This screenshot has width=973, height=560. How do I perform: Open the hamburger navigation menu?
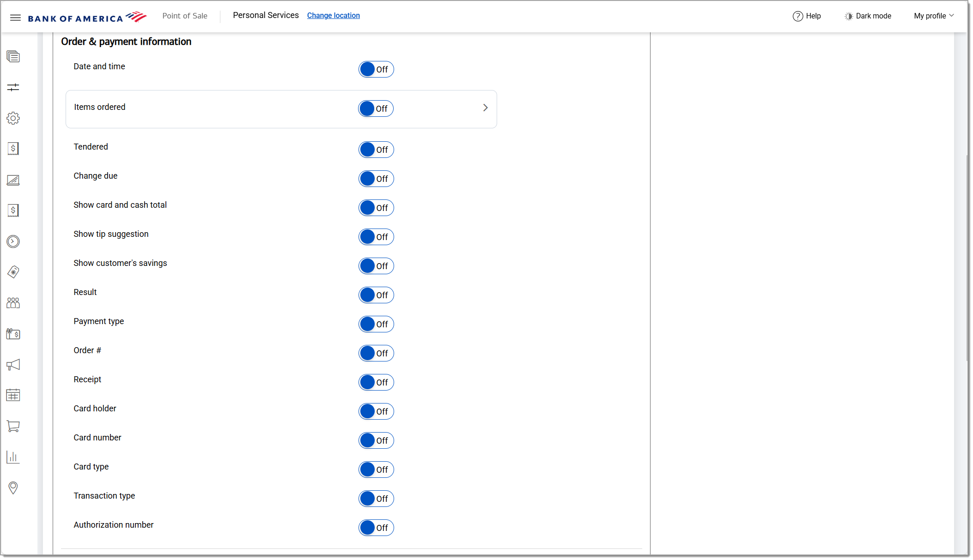click(15, 18)
